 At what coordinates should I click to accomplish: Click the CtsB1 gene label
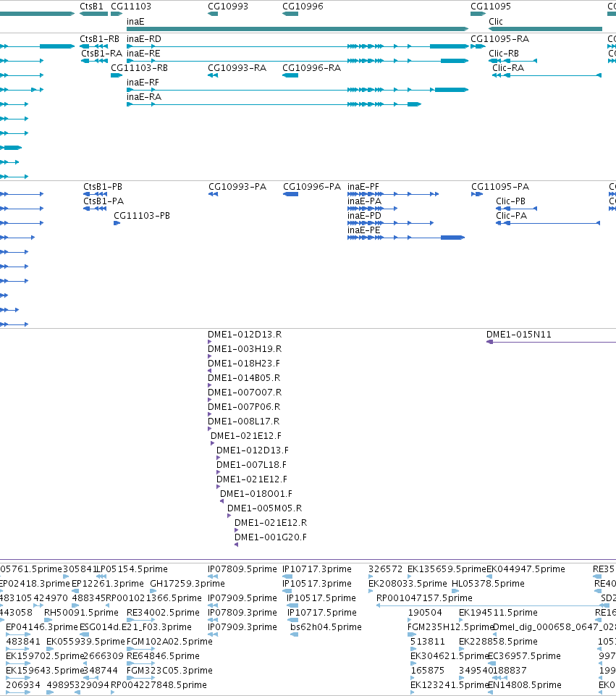click(91, 7)
